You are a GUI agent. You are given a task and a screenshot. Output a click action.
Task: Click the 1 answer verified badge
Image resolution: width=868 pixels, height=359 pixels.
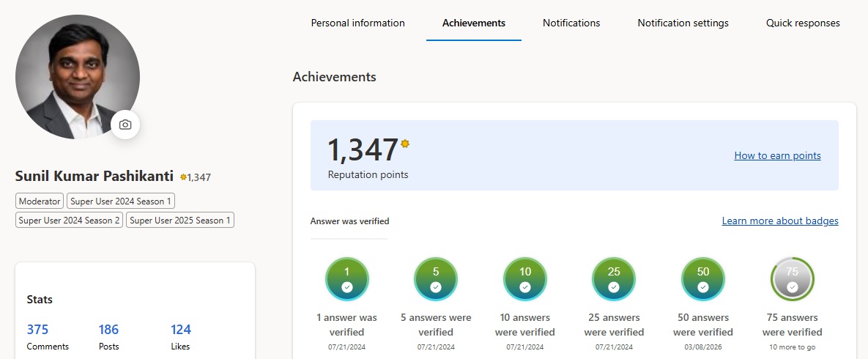pyautogui.click(x=347, y=278)
